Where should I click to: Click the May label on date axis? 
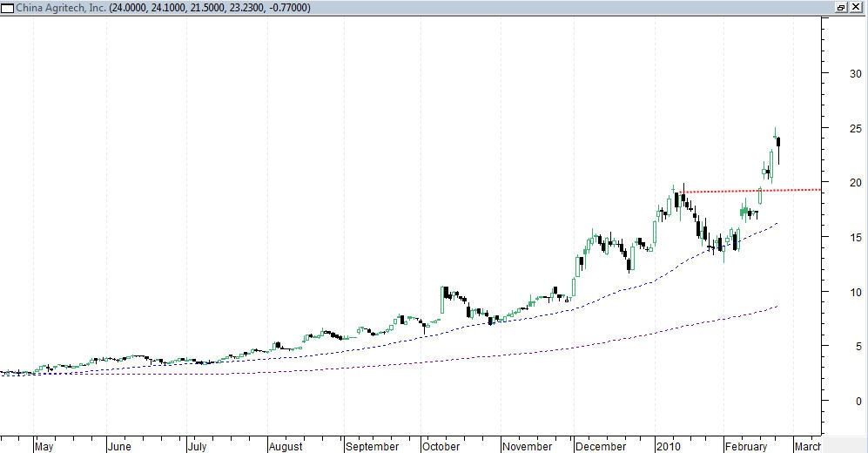44,446
